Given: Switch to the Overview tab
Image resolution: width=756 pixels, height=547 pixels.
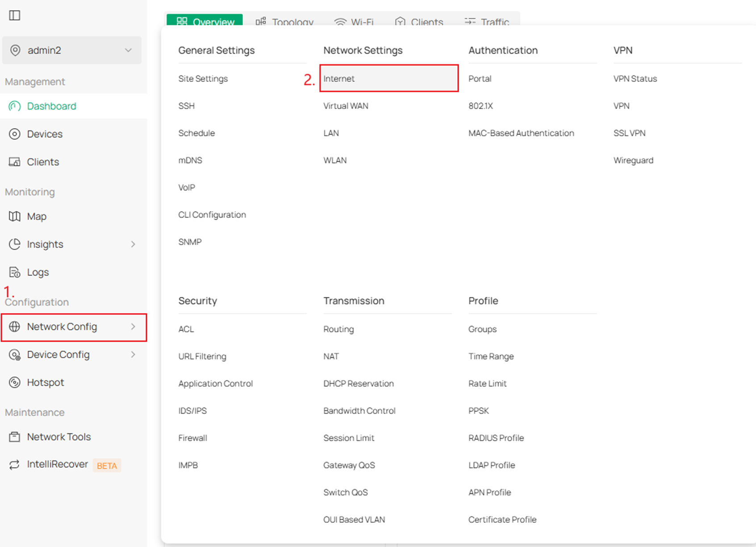Looking at the screenshot, I should (x=205, y=21).
